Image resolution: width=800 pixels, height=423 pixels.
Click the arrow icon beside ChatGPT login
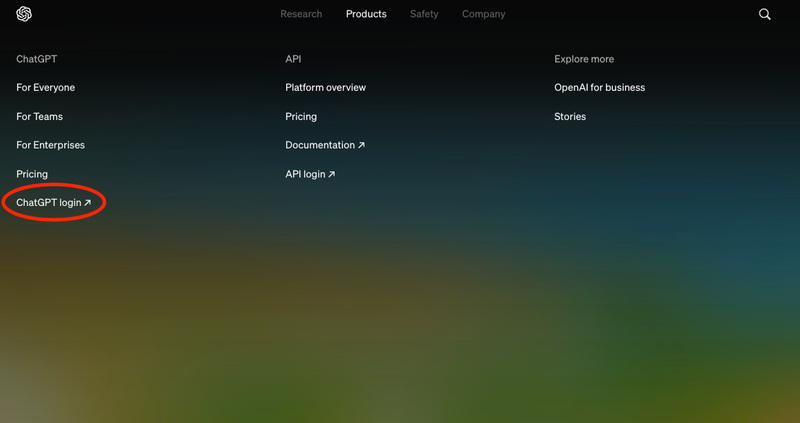87,203
